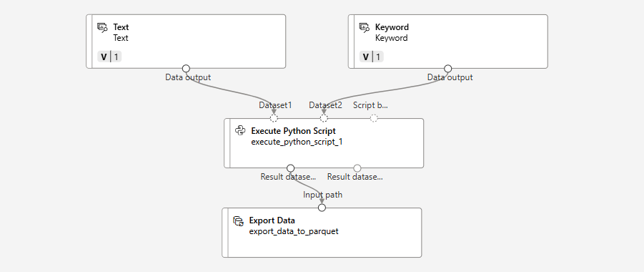Screen dimensions: 644x272
Task: Click the version badge on Keyword node
Action: click(x=372, y=57)
